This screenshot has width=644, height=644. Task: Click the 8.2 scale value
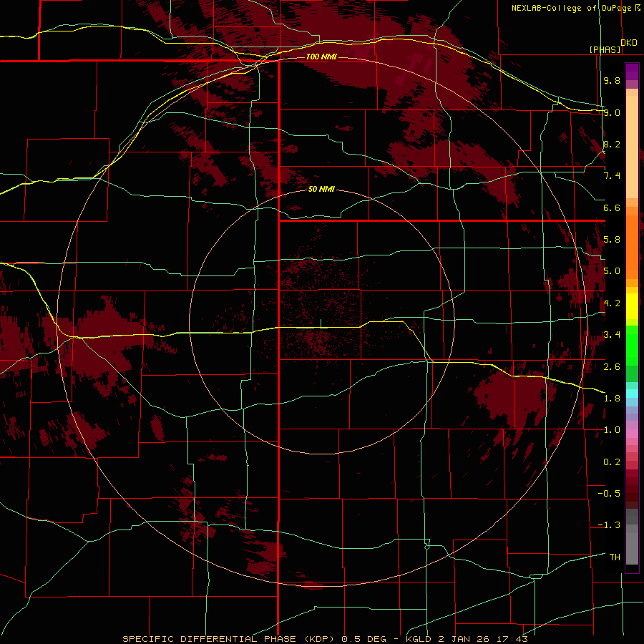click(612, 144)
